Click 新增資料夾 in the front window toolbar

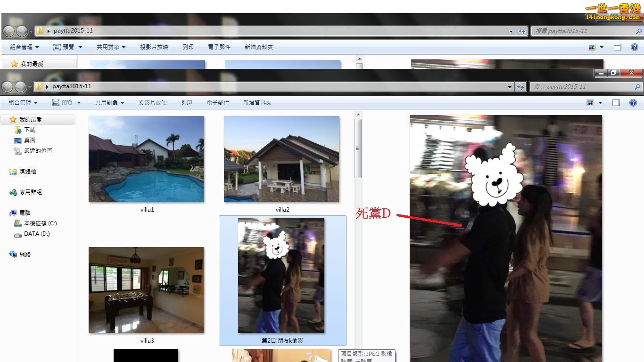[x=257, y=103]
